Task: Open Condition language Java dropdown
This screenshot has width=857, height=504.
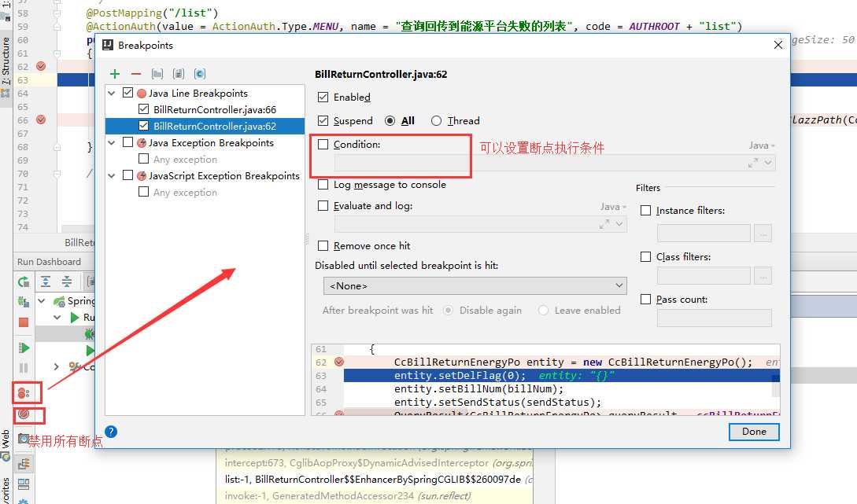Action: coord(762,145)
